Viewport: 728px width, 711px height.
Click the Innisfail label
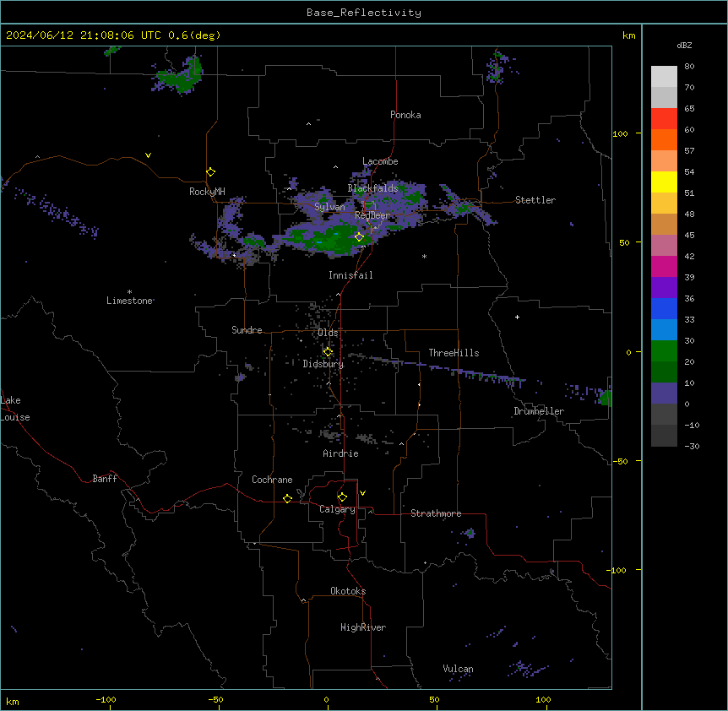click(x=350, y=275)
